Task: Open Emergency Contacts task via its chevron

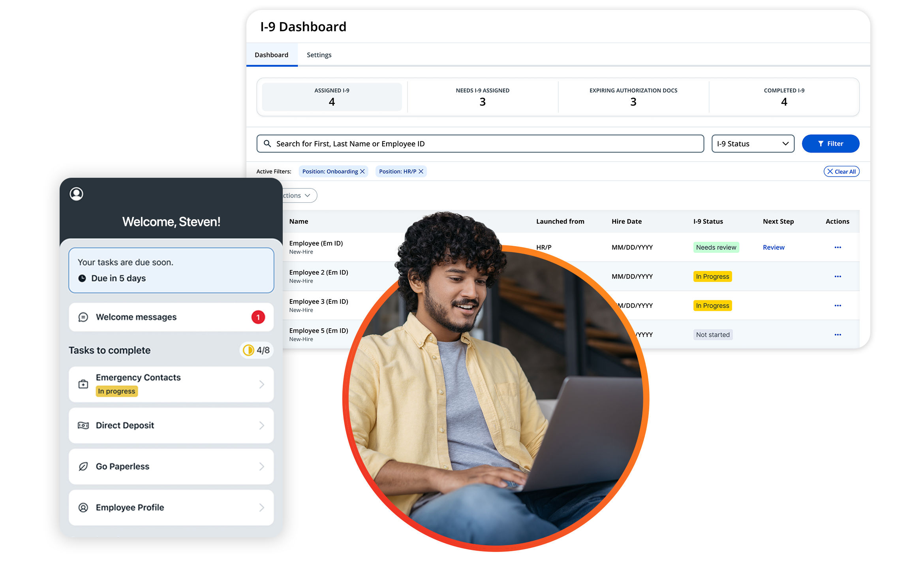Action: 261,384
